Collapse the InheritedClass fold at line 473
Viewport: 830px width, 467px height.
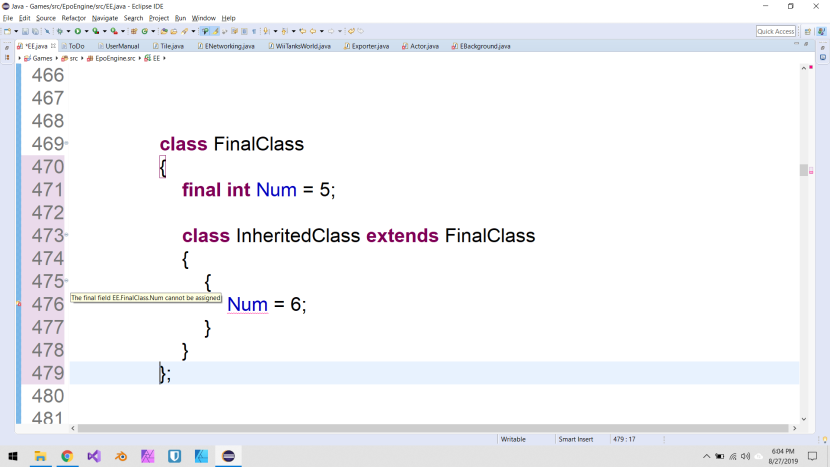click(66, 236)
